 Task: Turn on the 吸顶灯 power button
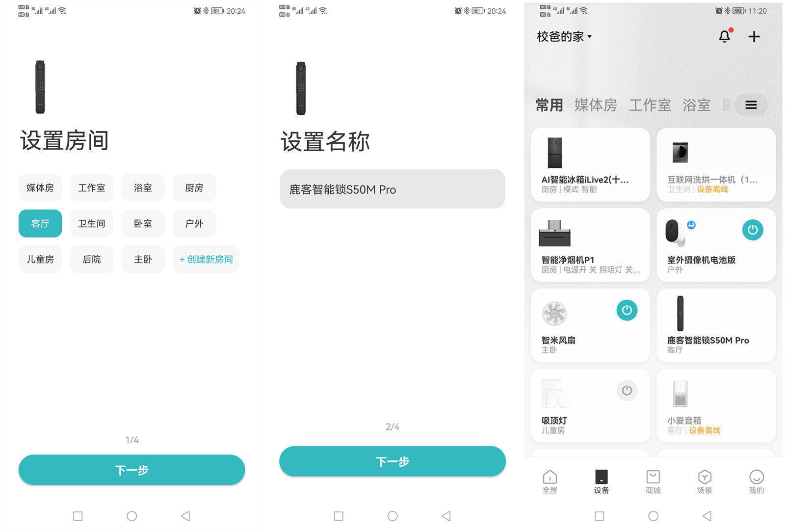pyautogui.click(x=627, y=391)
